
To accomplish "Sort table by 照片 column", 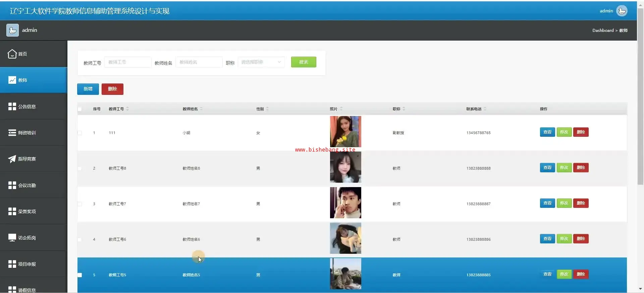I will coord(341,109).
